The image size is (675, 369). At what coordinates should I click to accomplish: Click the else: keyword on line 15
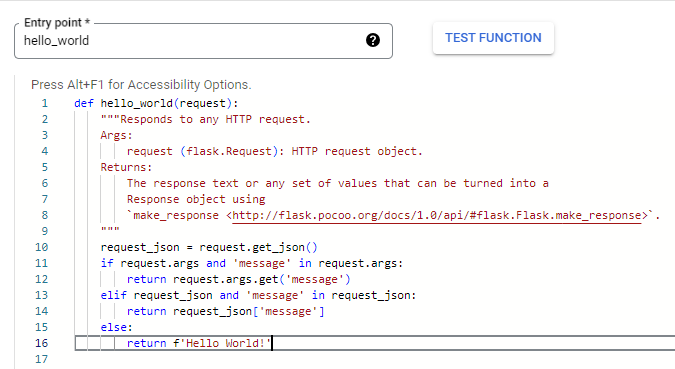click(116, 327)
